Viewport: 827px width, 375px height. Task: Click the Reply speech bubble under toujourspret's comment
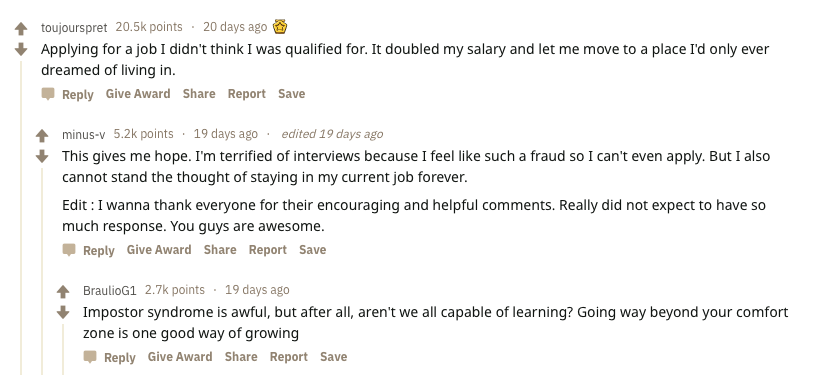point(48,94)
